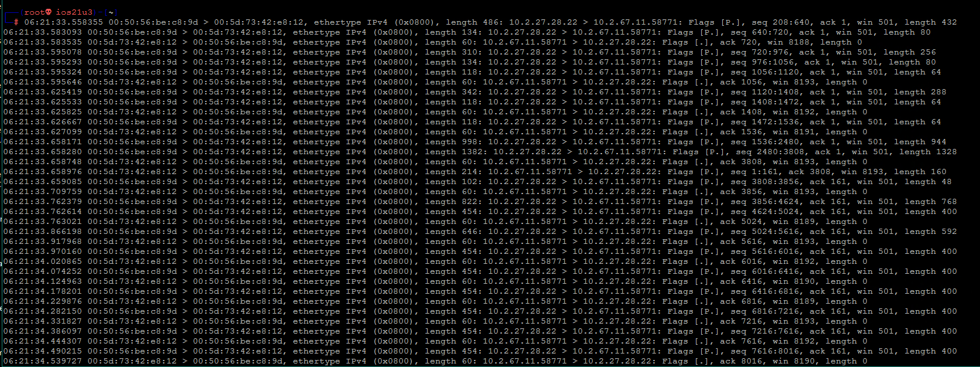Click 'length 944' payload length
The image size is (980, 367).
pyautogui.click(x=920, y=142)
